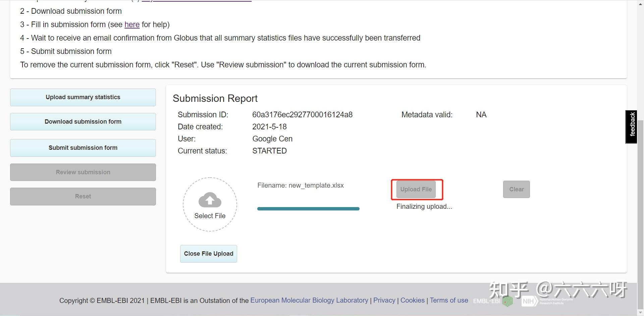Close the file upload panel

(x=208, y=254)
